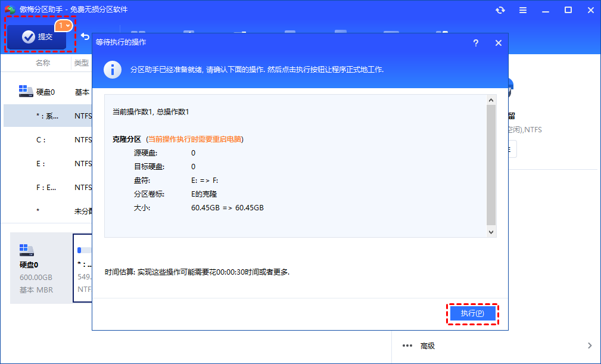This screenshot has height=364, width=601.
Task: Click the three dots icon beside 高级
Action: [x=407, y=346]
